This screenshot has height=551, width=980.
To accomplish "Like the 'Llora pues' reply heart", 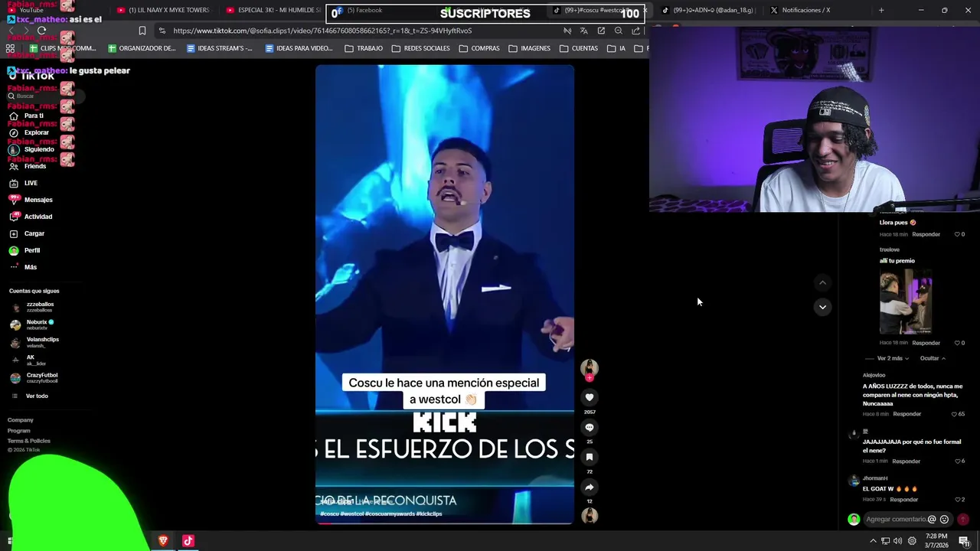I will coord(956,234).
